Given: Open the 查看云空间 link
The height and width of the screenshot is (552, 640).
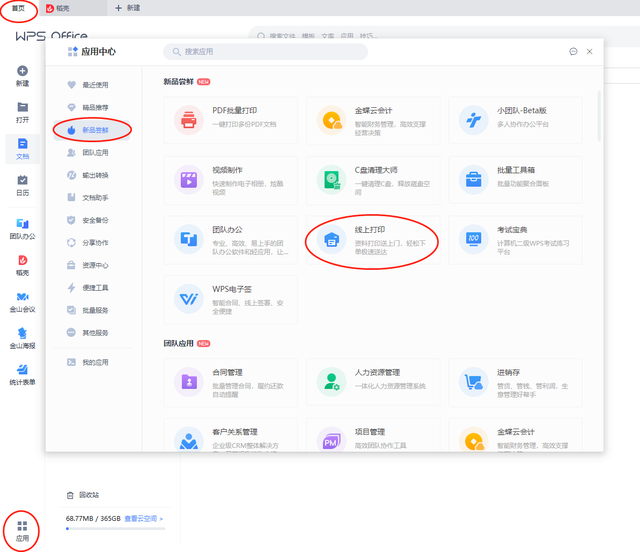Looking at the screenshot, I should (x=143, y=519).
